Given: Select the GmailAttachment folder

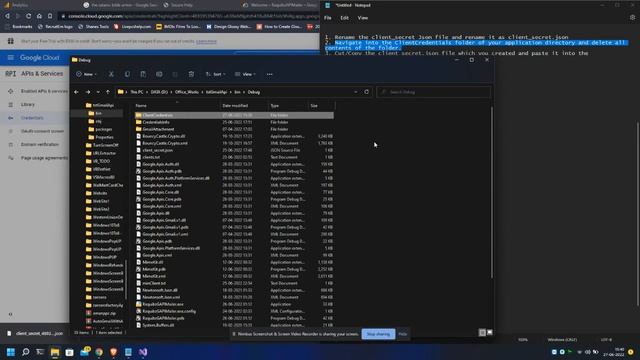Looking at the screenshot, I should (x=158, y=129).
